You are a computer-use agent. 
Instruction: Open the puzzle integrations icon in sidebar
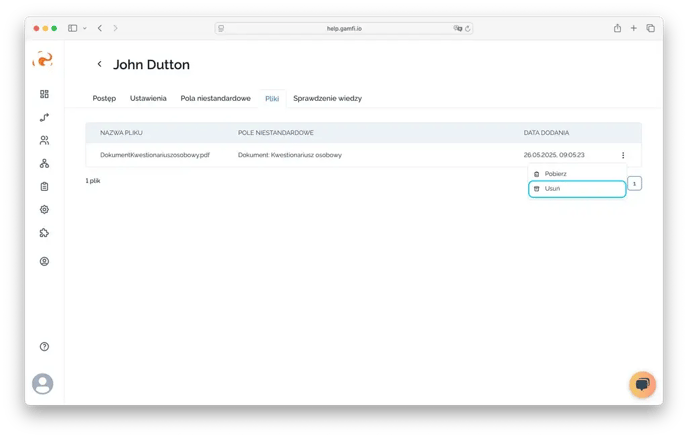[44, 233]
